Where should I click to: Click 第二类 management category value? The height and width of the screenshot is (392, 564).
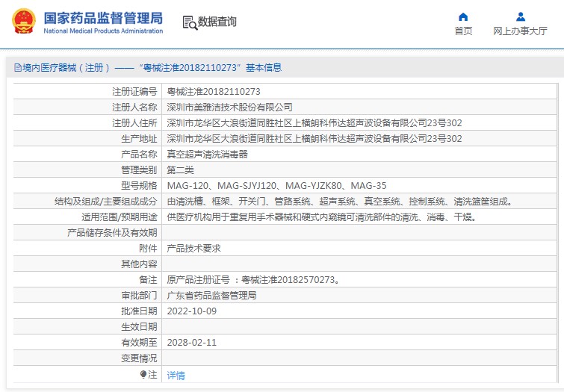[180, 170]
